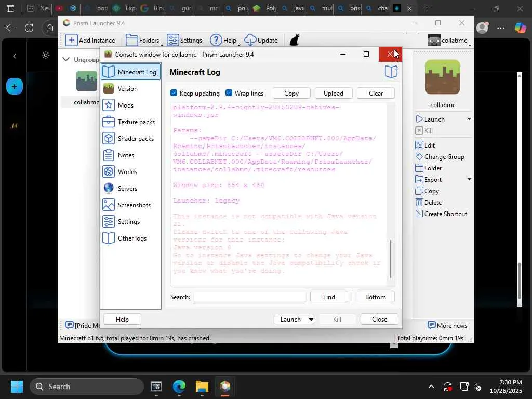Expand the side panel Launch dropdown arrow
Screen dimensions: 532x399
click(469, 119)
